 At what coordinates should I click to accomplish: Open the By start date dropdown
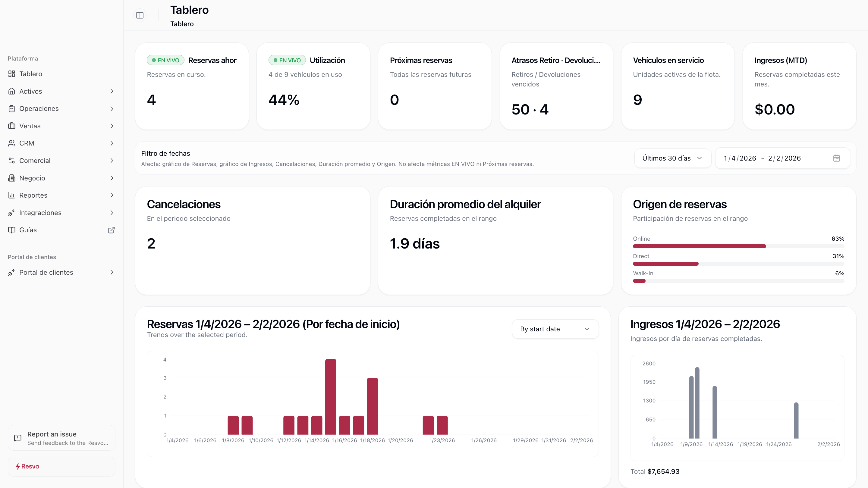coord(555,329)
